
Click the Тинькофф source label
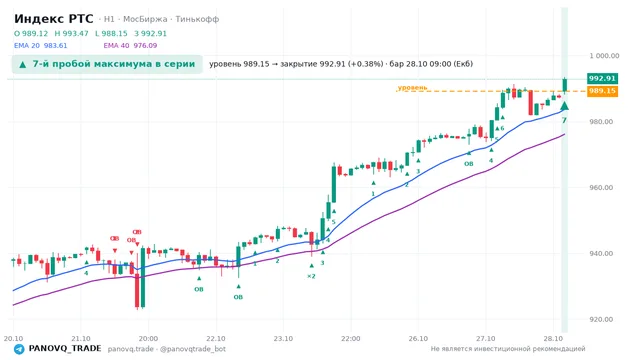[x=197, y=19]
